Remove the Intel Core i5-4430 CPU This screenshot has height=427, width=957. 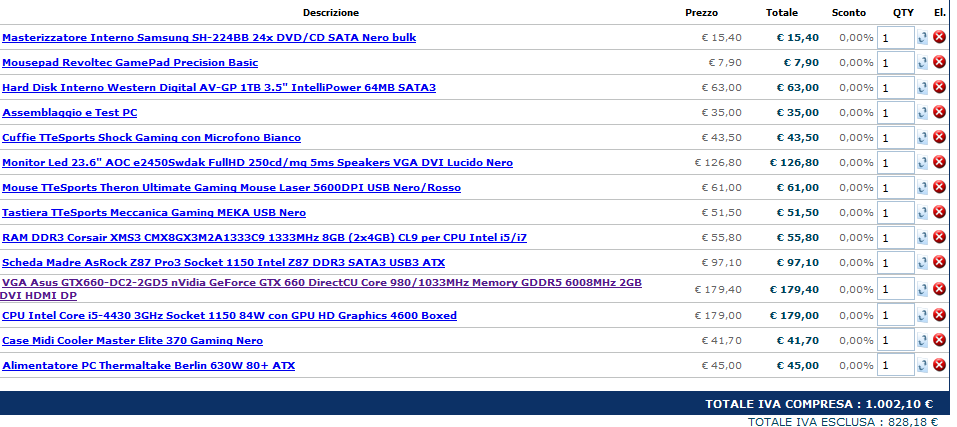click(939, 315)
